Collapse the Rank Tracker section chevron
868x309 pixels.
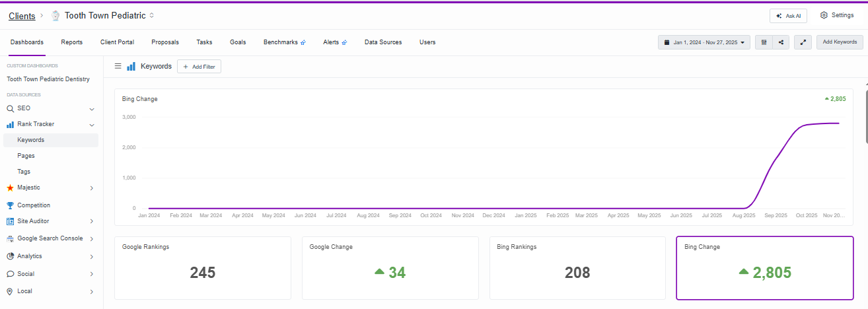pyautogui.click(x=92, y=125)
